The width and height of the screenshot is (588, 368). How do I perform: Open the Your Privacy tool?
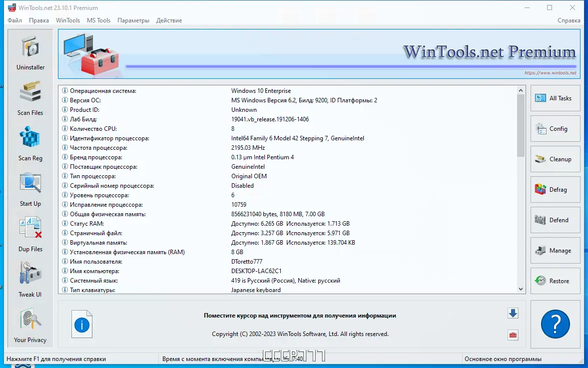[30, 325]
